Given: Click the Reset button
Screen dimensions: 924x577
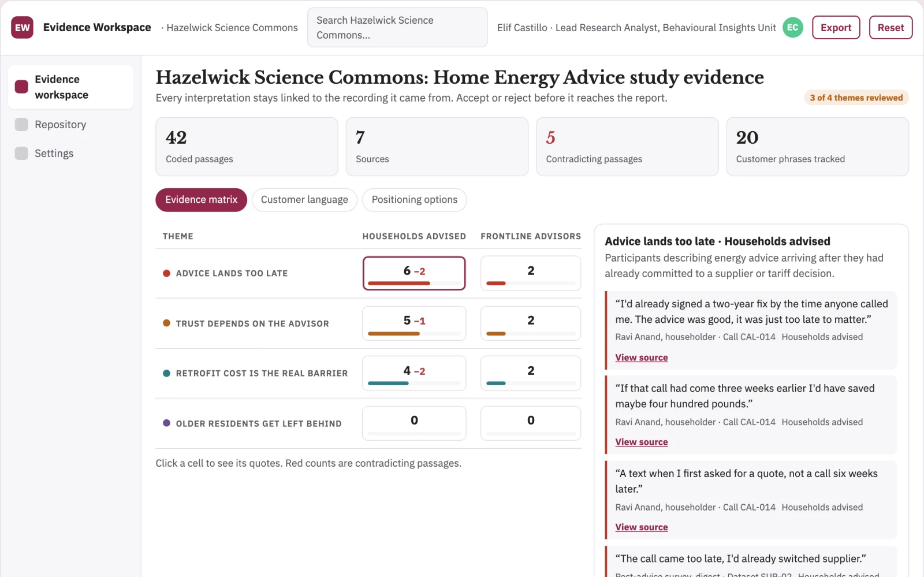Looking at the screenshot, I should point(891,28).
